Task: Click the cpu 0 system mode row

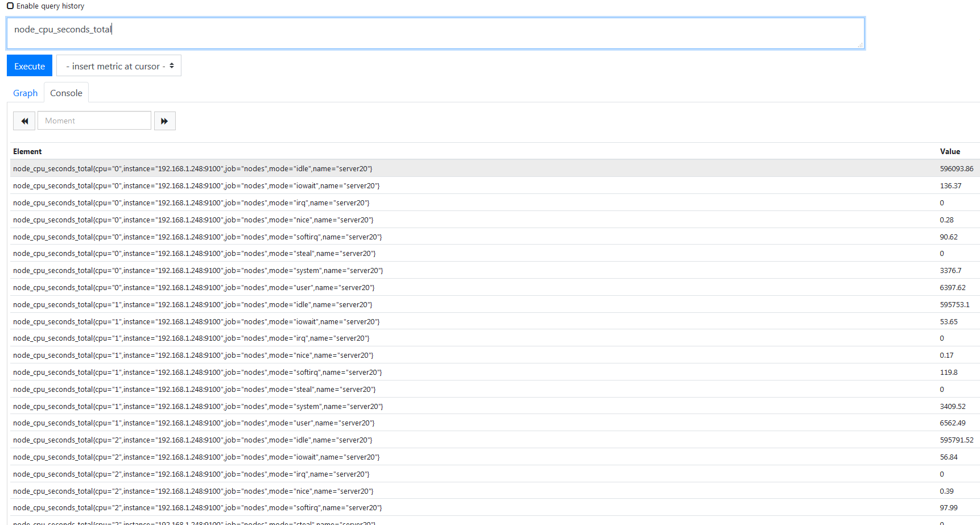Action: coord(198,271)
